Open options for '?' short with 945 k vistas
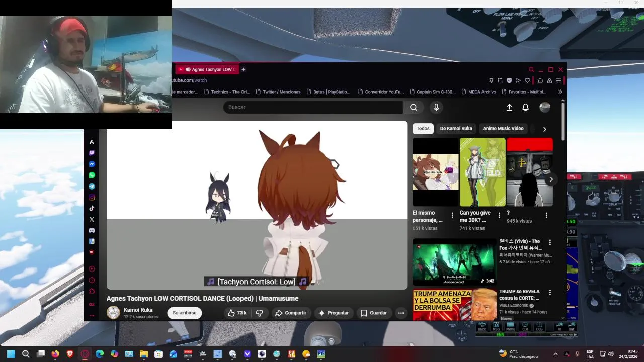The height and width of the screenshot is (362, 644). tap(546, 215)
